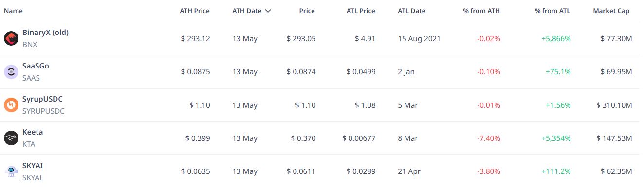Click the Keeta coin logo
Image resolution: width=644 pixels, height=188 pixels.
11,138
